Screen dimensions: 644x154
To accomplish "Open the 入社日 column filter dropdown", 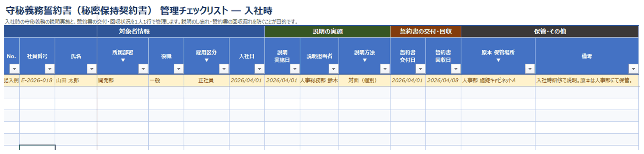I will 259,69.
